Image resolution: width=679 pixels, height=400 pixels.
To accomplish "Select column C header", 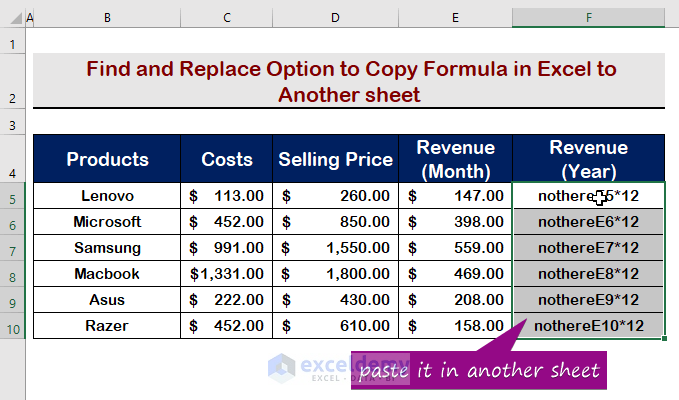I will pos(227,18).
